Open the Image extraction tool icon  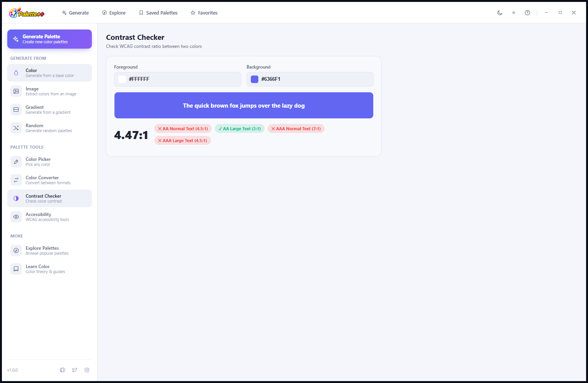click(x=16, y=91)
